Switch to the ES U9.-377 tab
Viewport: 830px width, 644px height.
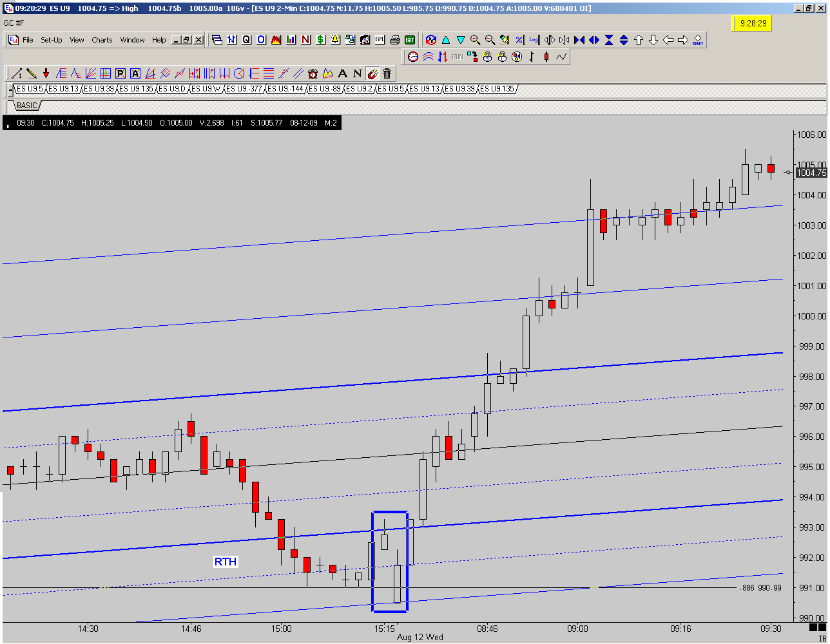pyautogui.click(x=244, y=89)
